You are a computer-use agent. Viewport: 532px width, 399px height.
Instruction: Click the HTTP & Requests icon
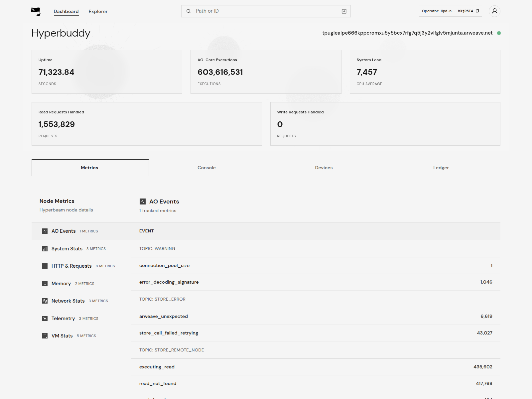pyautogui.click(x=45, y=266)
